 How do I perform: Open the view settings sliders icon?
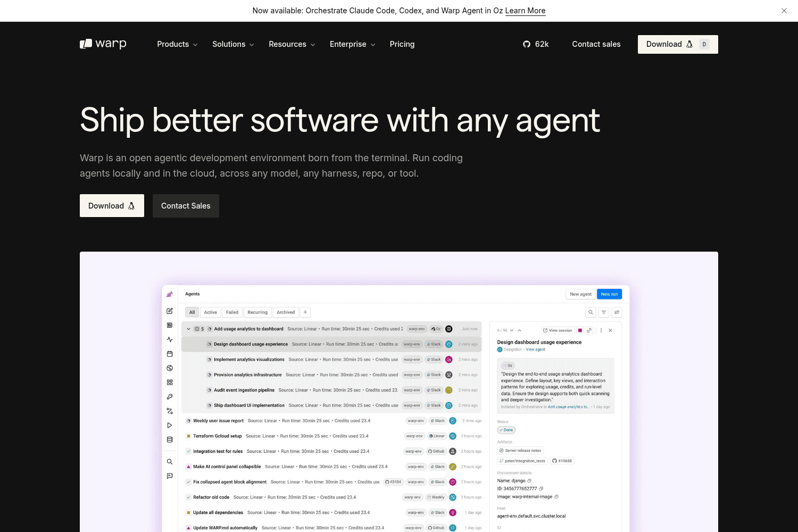[x=617, y=312]
